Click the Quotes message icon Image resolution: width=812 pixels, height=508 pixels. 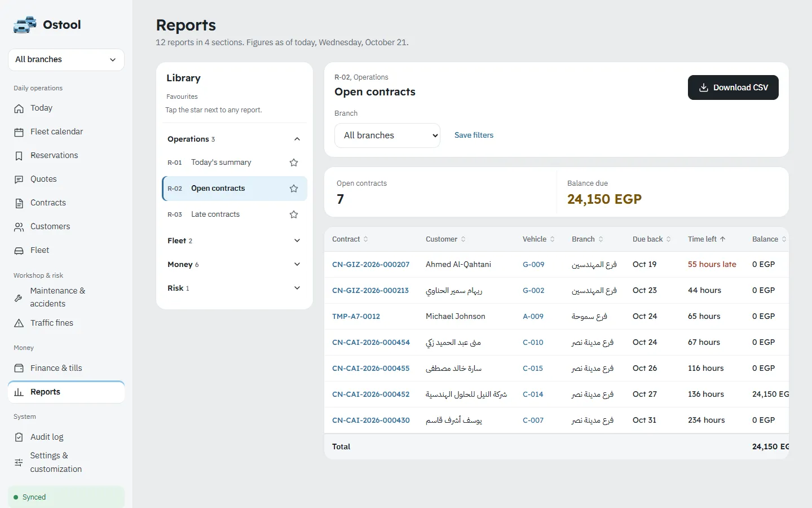(19, 179)
